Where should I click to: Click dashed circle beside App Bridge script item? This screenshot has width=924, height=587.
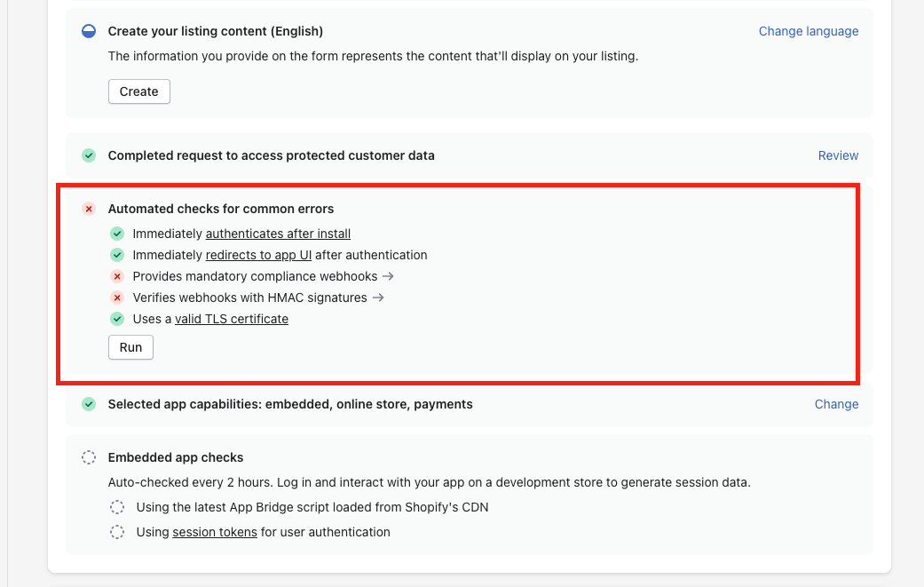click(117, 507)
